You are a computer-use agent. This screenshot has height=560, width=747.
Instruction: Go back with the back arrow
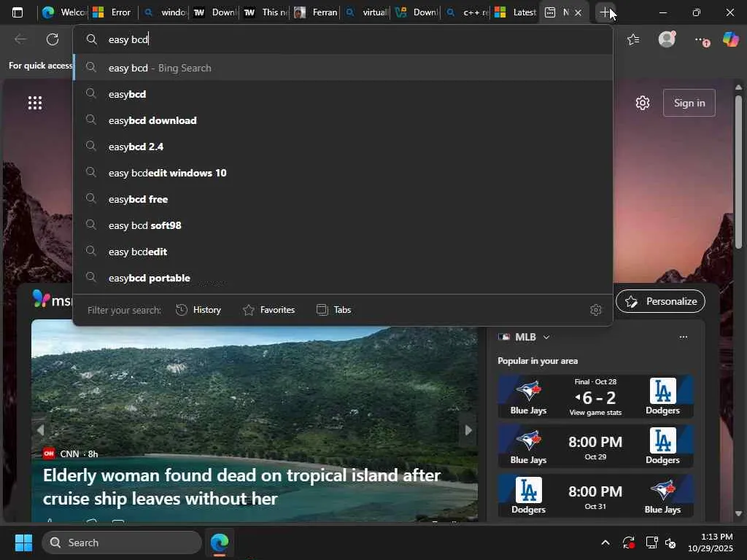point(20,39)
